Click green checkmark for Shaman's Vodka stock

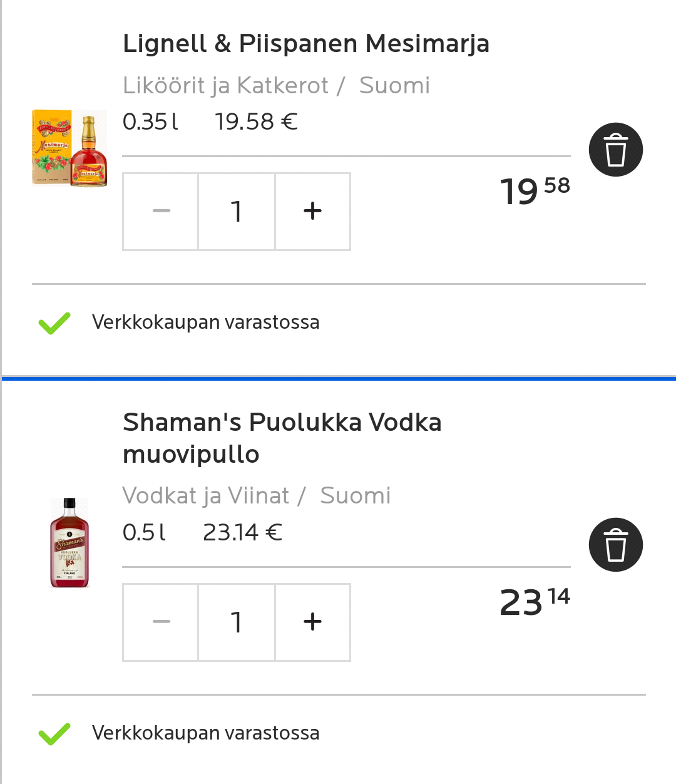coord(54,733)
